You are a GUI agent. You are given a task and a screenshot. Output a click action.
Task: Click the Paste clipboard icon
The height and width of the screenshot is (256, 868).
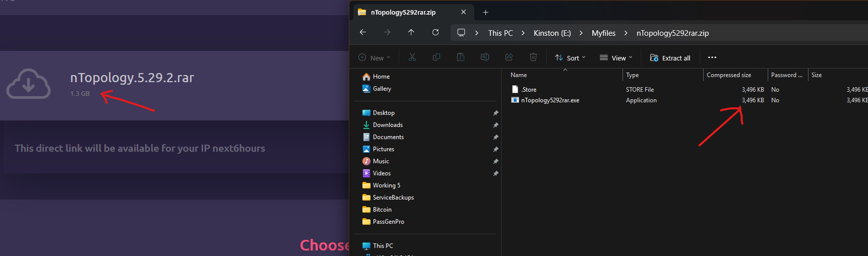click(x=461, y=57)
